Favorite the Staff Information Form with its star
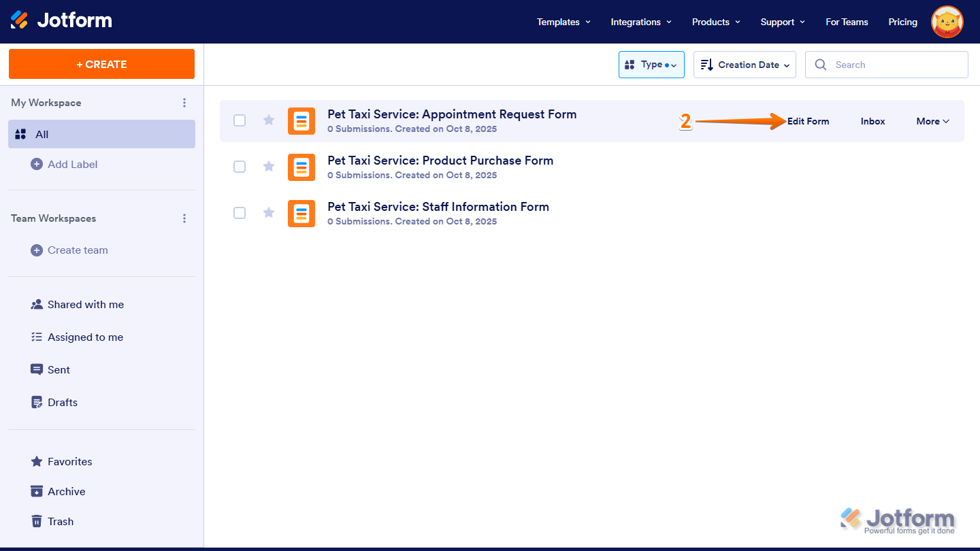Viewport: 980px width, 551px height. pyautogui.click(x=268, y=212)
